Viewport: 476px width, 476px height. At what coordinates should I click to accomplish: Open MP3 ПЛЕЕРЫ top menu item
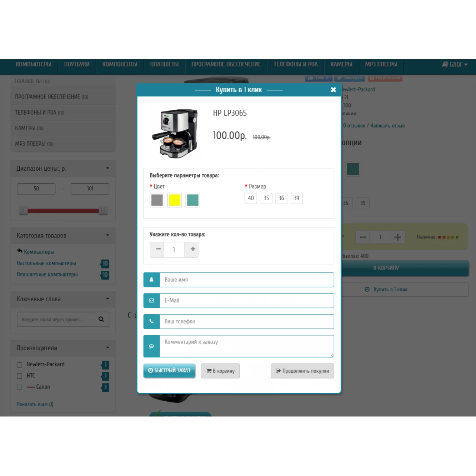[x=381, y=64]
